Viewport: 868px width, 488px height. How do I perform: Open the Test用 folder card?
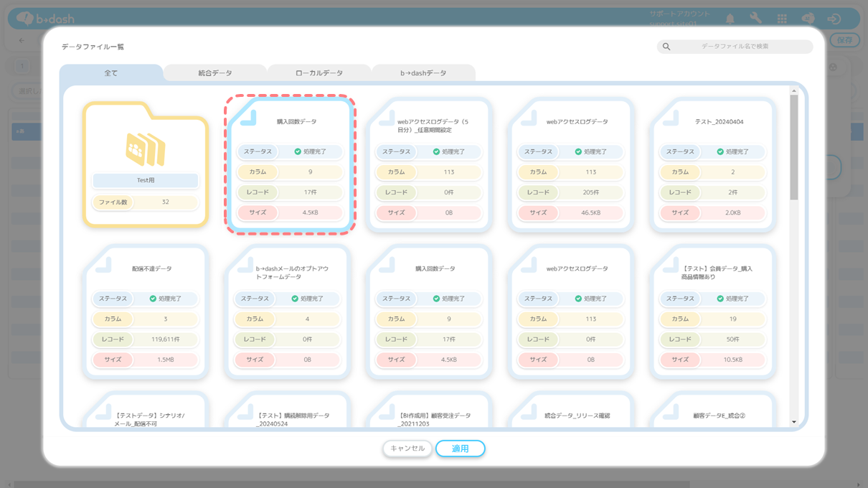click(x=146, y=165)
